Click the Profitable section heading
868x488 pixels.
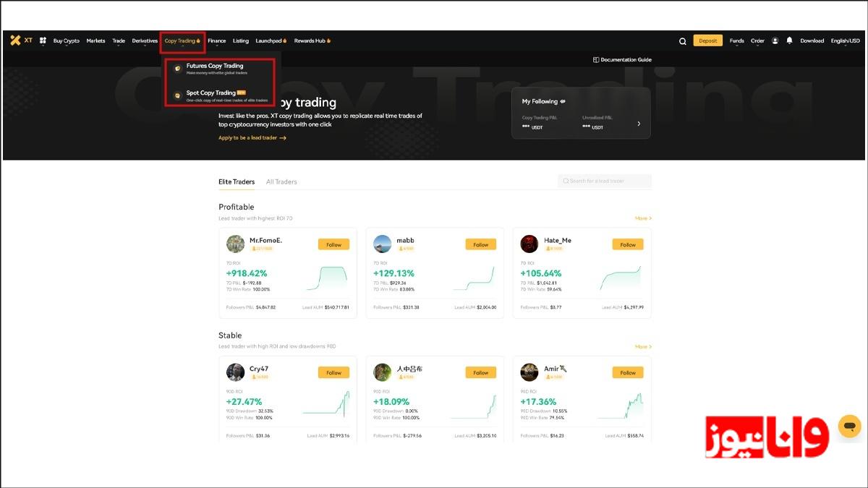pos(237,207)
